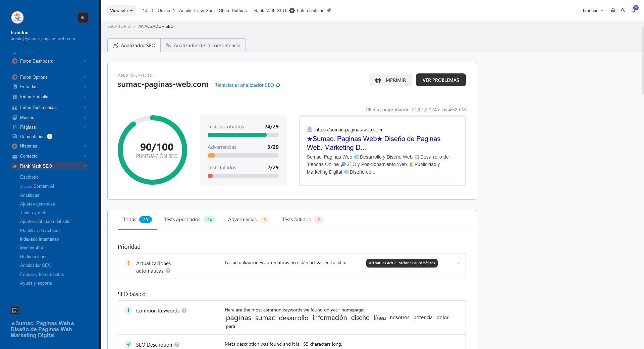Click the Rank Math SEO sidebar icon
This screenshot has width=644, height=349.
(x=15, y=166)
